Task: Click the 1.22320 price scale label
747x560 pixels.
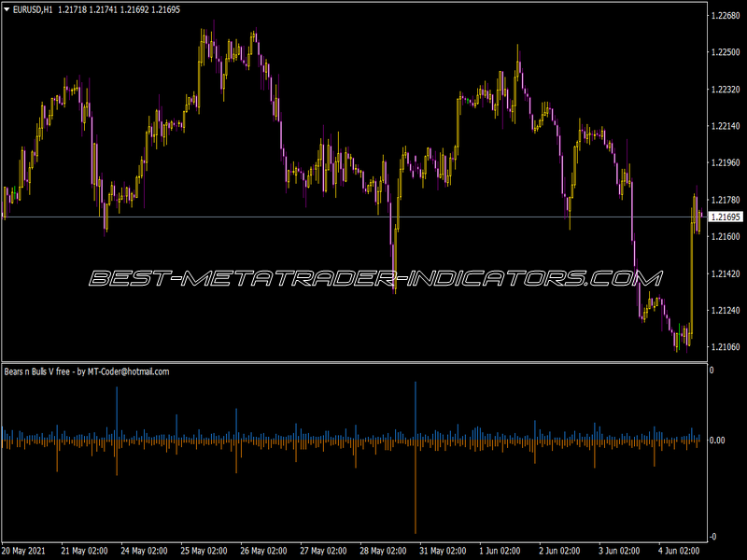Action: pyautogui.click(x=726, y=90)
